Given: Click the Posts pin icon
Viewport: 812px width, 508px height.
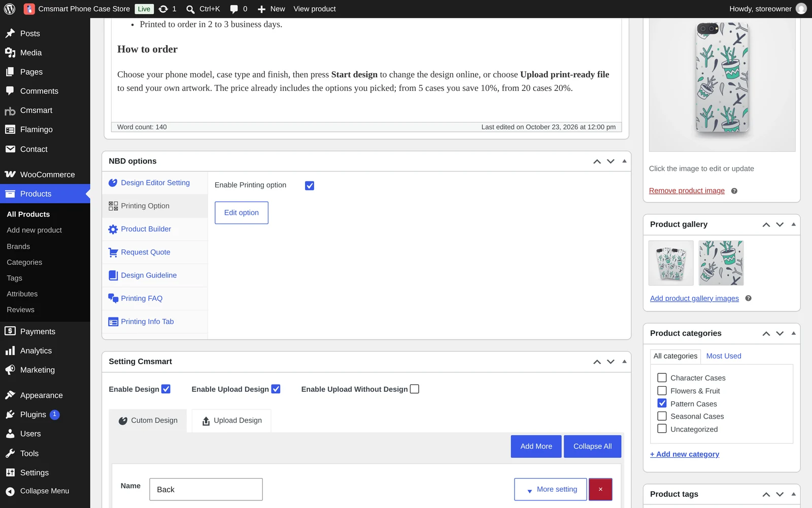Looking at the screenshot, I should coord(10,34).
